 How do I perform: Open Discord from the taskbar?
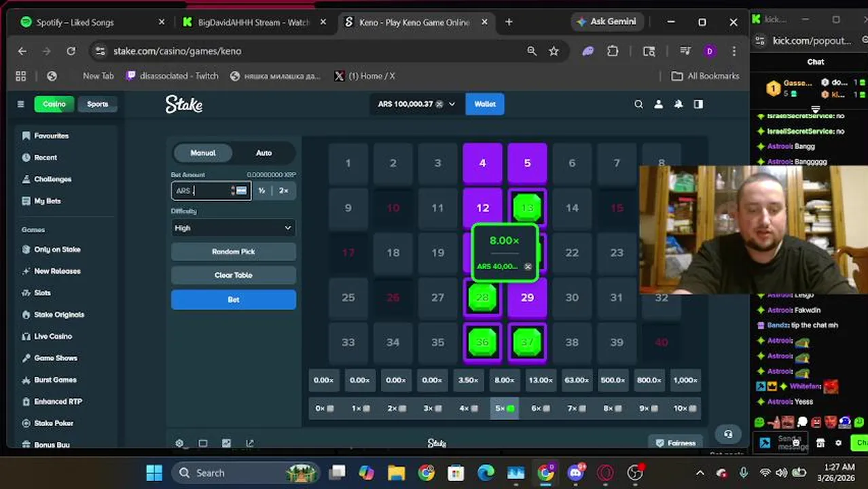coord(575,473)
